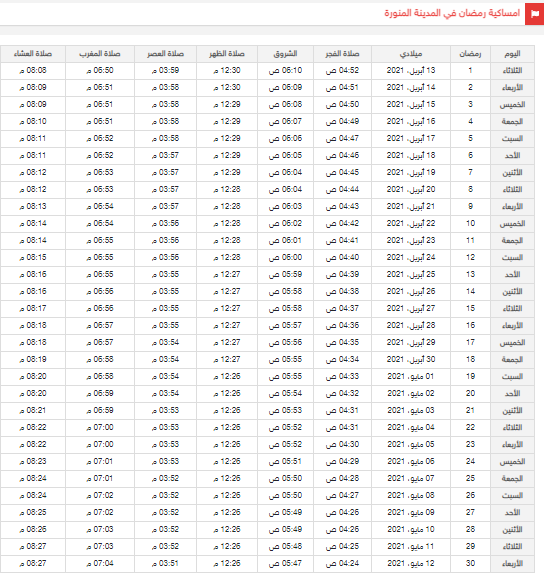
Task: Select the اليوم column header
Action: click(x=513, y=54)
